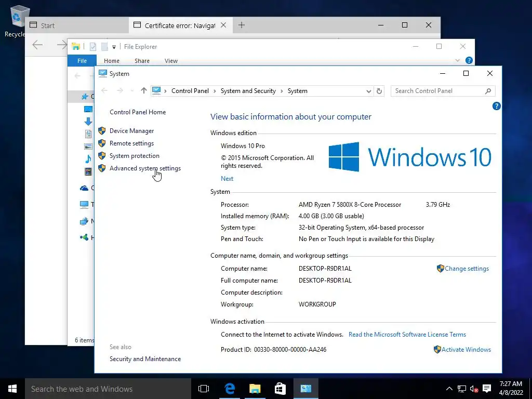This screenshot has height=399, width=532.
Task: Click Properties icon in File Explorer title bar
Action: [93, 46]
